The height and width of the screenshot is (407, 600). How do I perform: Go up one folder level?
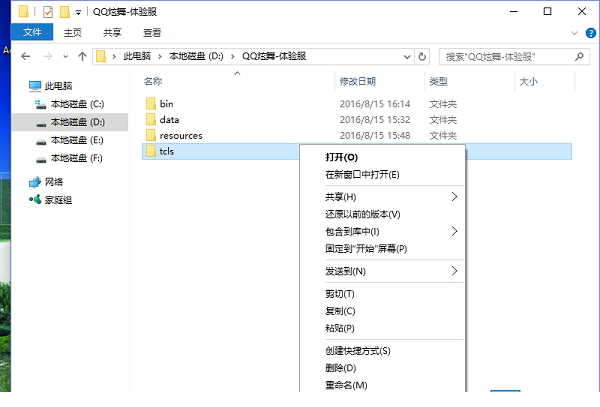point(82,57)
